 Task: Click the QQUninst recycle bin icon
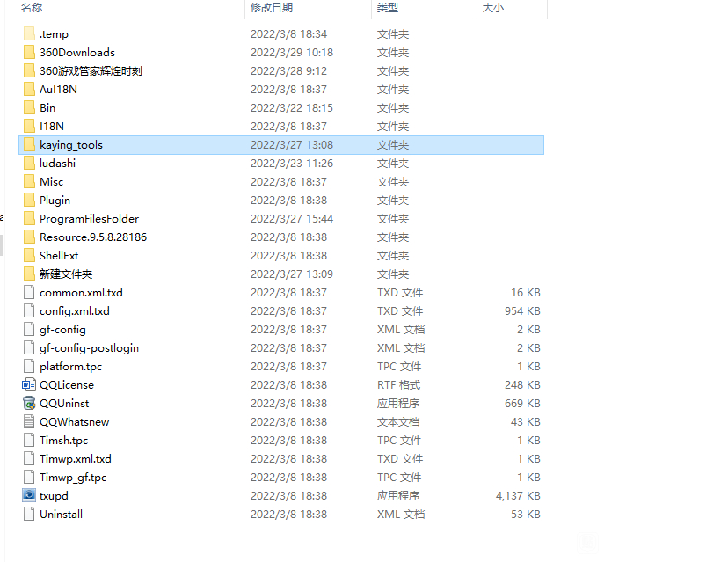pyautogui.click(x=29, y=403)
